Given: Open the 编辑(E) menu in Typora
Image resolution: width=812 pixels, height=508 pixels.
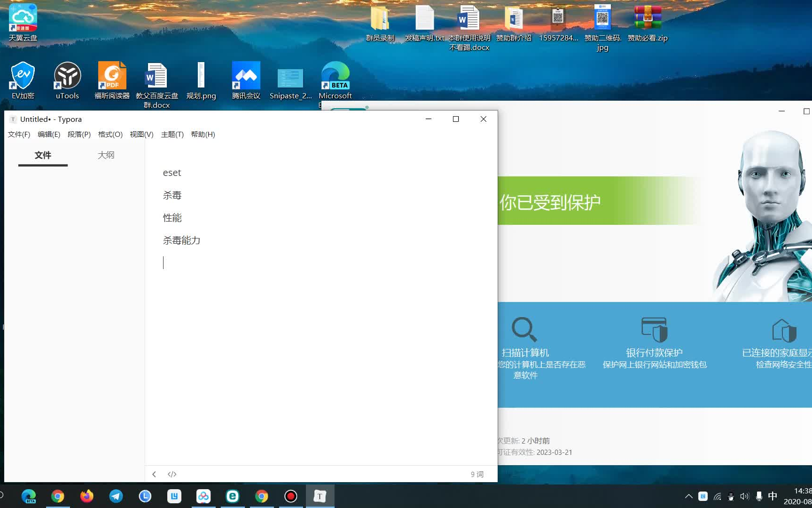Looking at the screenshot, I should [49, 135].
